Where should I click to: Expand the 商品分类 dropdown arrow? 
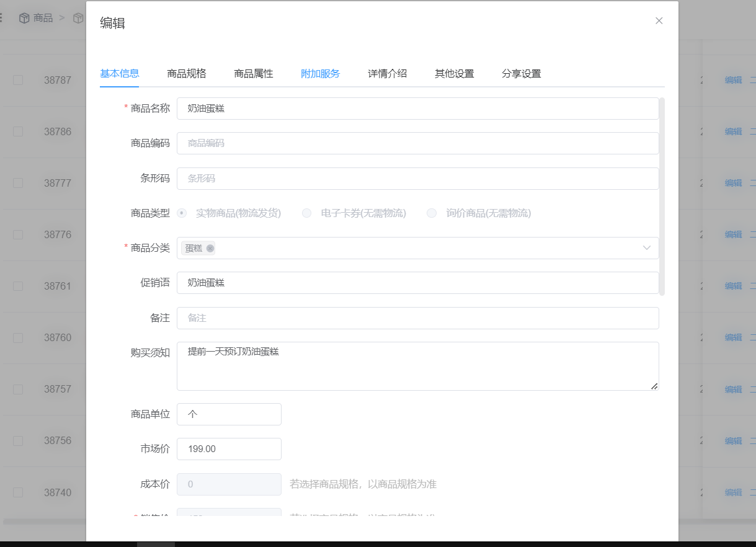[647, 248]
